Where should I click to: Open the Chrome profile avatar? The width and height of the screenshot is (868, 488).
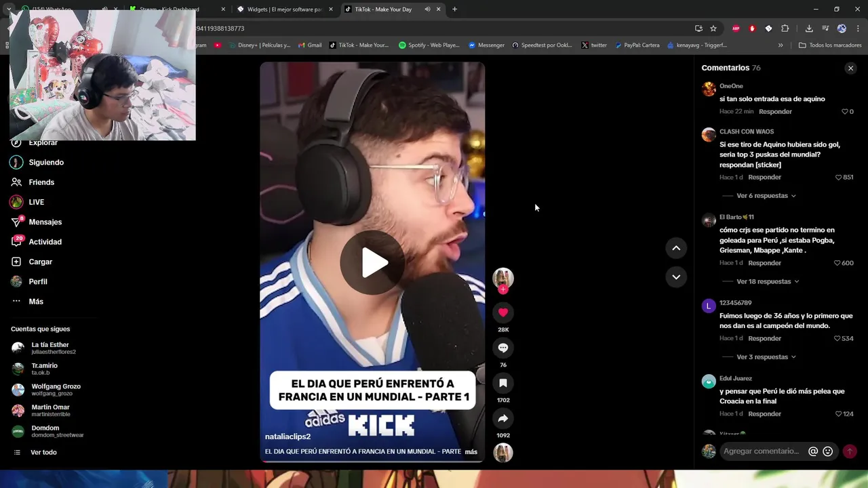[x=842, y=28]
